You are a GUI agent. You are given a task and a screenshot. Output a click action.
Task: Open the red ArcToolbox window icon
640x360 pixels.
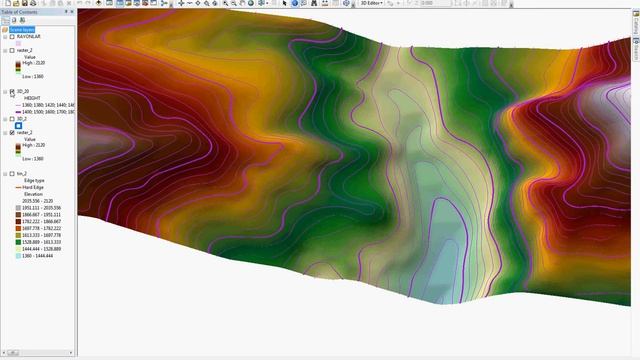pos(145,3)
